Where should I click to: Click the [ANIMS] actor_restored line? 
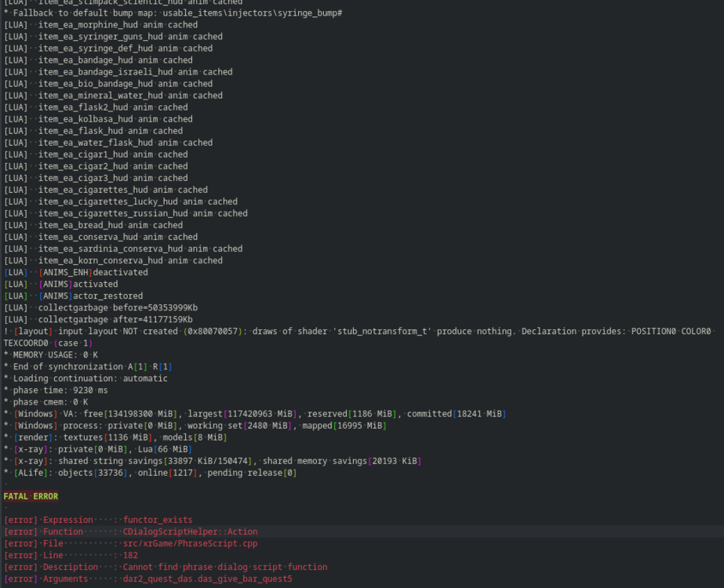74,296
